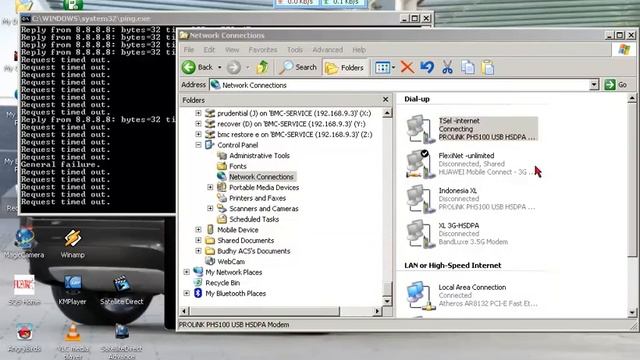The width and height of the screenshot is (640, 360).
Task: Open the Address bar dropdown arrow
Action: point(594,85)
